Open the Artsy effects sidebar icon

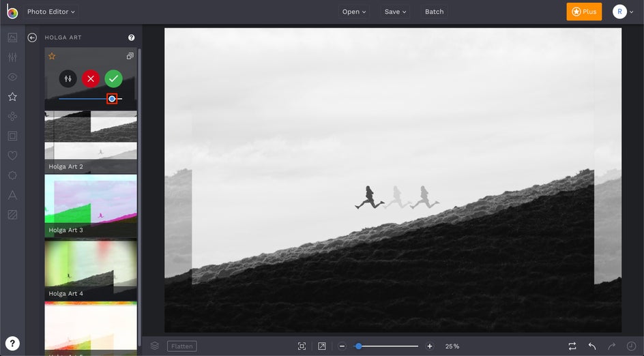(x=12, y=117)
